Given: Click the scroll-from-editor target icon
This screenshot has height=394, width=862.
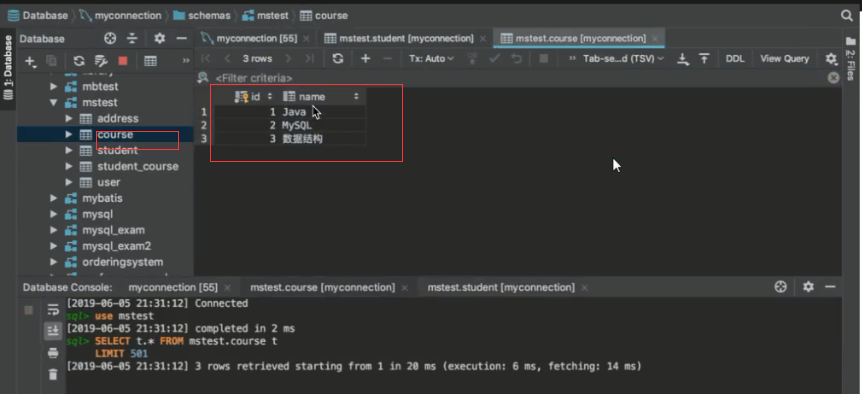Looking at the screenshot, I should click(110, 38).
